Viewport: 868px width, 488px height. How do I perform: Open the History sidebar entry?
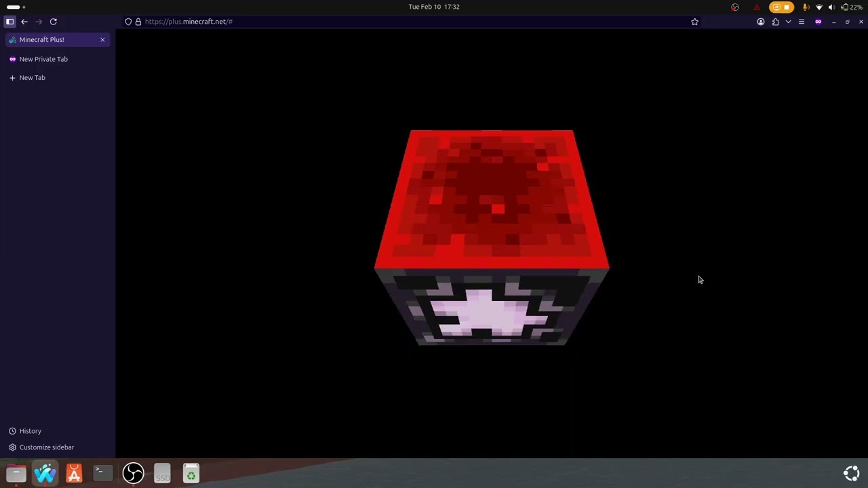[x=25, y=431]
